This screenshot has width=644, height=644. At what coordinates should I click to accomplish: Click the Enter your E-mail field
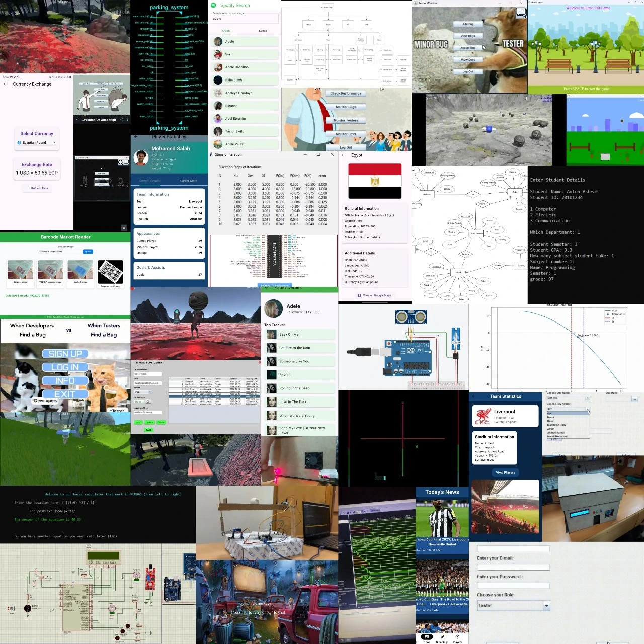(x=513, y=567)
